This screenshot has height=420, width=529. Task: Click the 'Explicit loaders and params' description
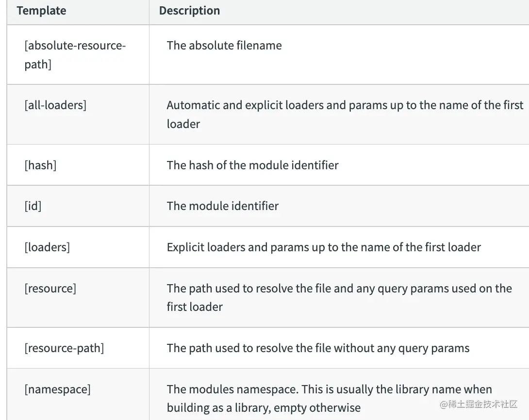[323, 247]
